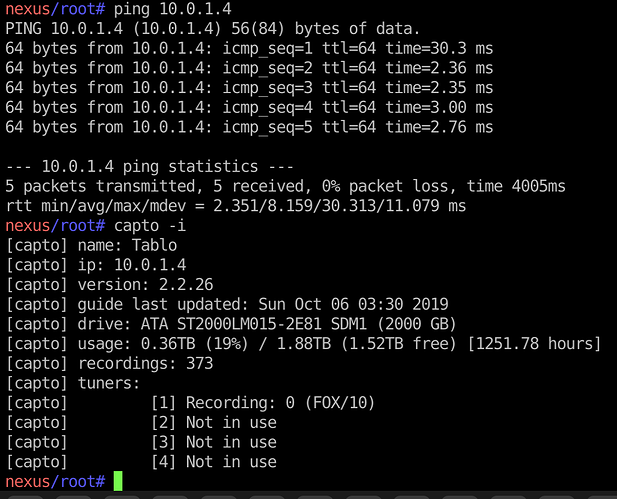Screen dimensions: 617x499
Task: Click the 'recordings: 373' line
Action: (x=109, y=364)
